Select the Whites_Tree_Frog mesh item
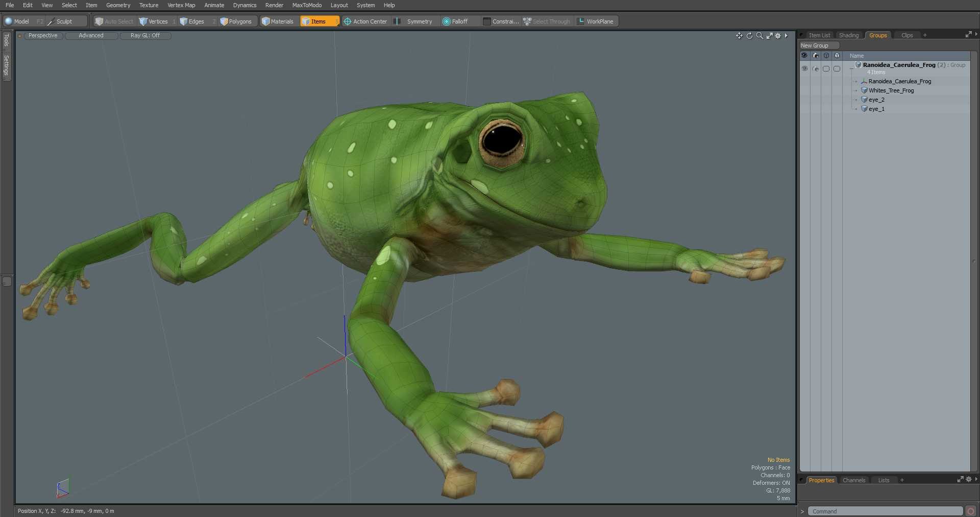 click(x=891, y=90)
